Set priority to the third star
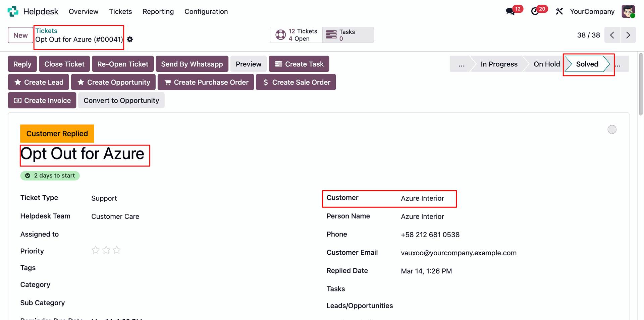 point(117,250)
